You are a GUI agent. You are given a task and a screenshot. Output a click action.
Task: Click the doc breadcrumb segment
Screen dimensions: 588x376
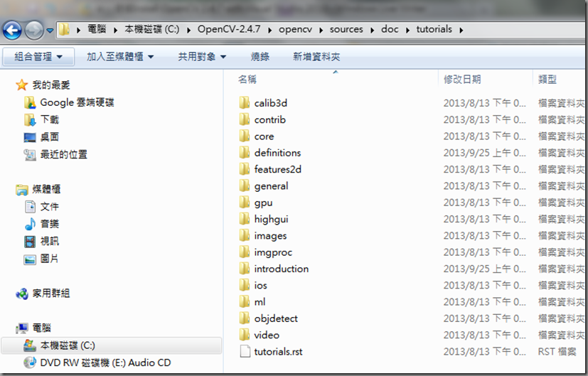tap(390, 29)
